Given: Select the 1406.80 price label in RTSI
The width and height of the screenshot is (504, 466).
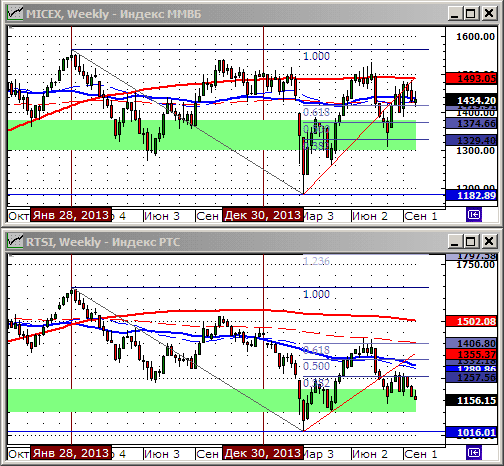Looking at the screenshot, I should 471,343.
